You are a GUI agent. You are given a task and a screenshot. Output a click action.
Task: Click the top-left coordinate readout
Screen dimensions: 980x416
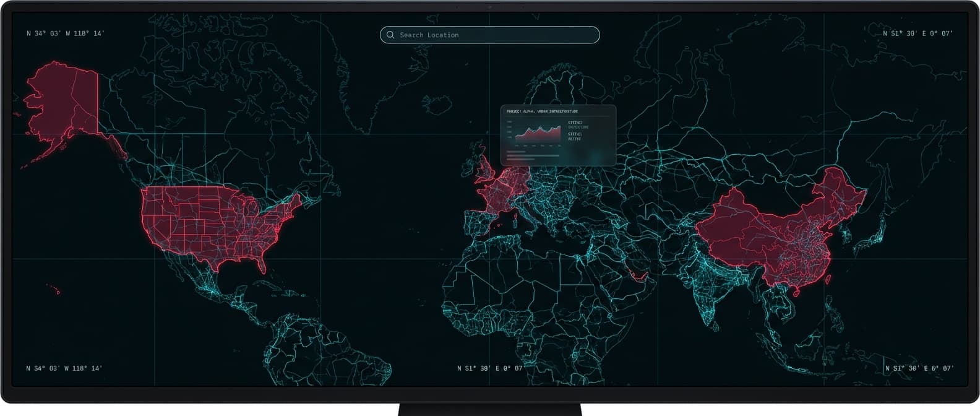(66, 33)
